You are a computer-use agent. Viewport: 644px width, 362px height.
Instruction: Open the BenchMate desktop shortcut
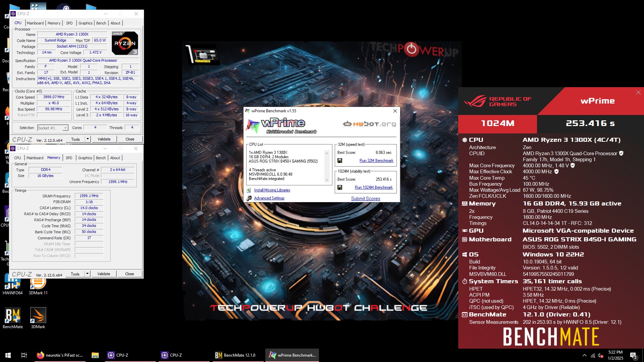pyautogui.click(x=13, y=318)
